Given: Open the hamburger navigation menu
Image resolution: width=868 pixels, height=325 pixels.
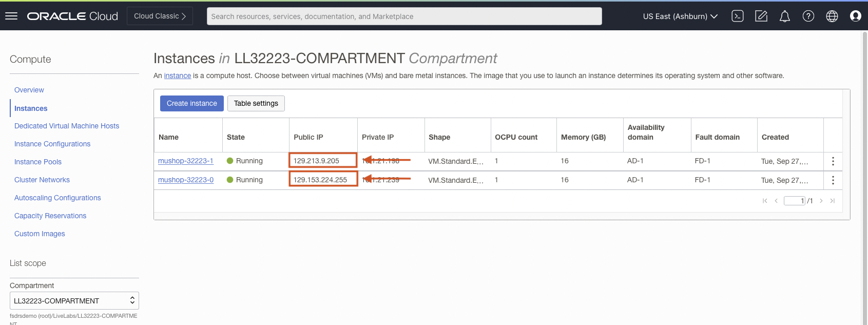Looking at the screenshot, I should (x=11, y=16).
